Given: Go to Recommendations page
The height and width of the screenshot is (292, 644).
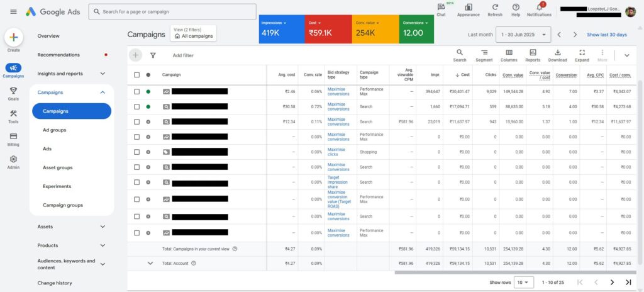Looking at the screenshot, I should pyautogui.click(x=67, y=55).
